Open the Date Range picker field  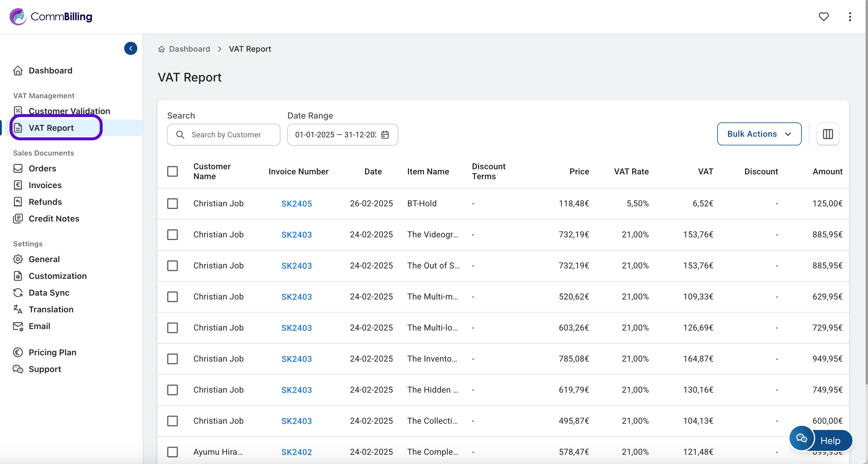coord(335,135)
